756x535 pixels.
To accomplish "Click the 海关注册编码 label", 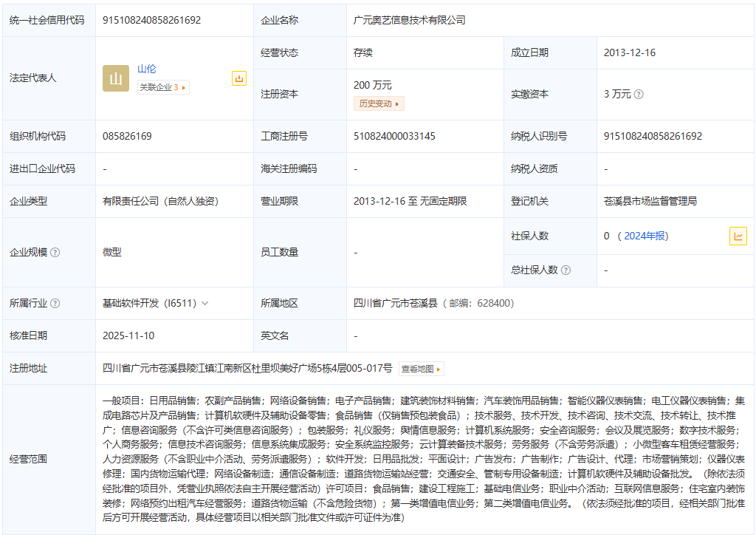I will (x=289, y=168).
